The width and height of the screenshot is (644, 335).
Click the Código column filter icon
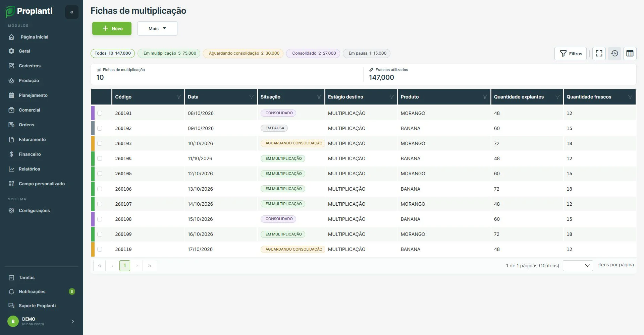pyautogui.click(x=179, y=97)
